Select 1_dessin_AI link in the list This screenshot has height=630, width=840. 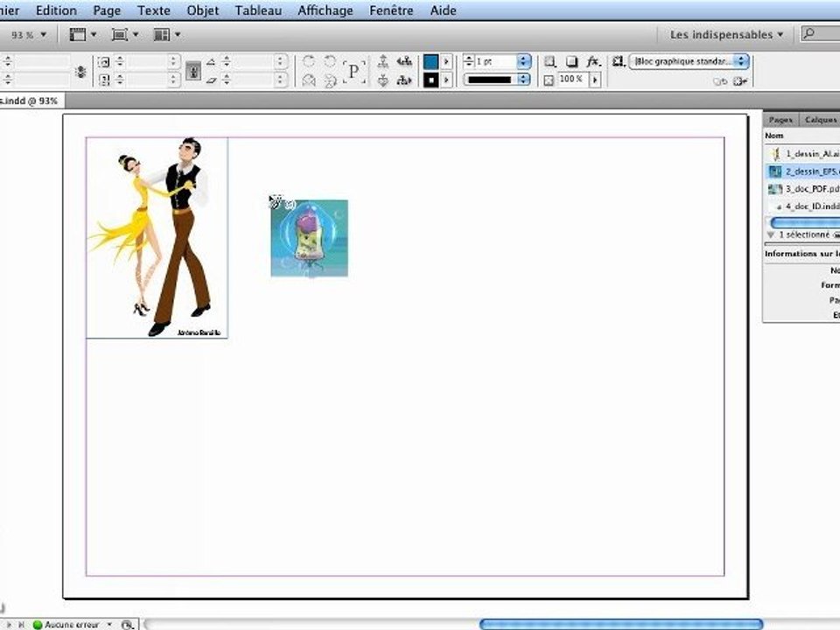click(802, 154)
